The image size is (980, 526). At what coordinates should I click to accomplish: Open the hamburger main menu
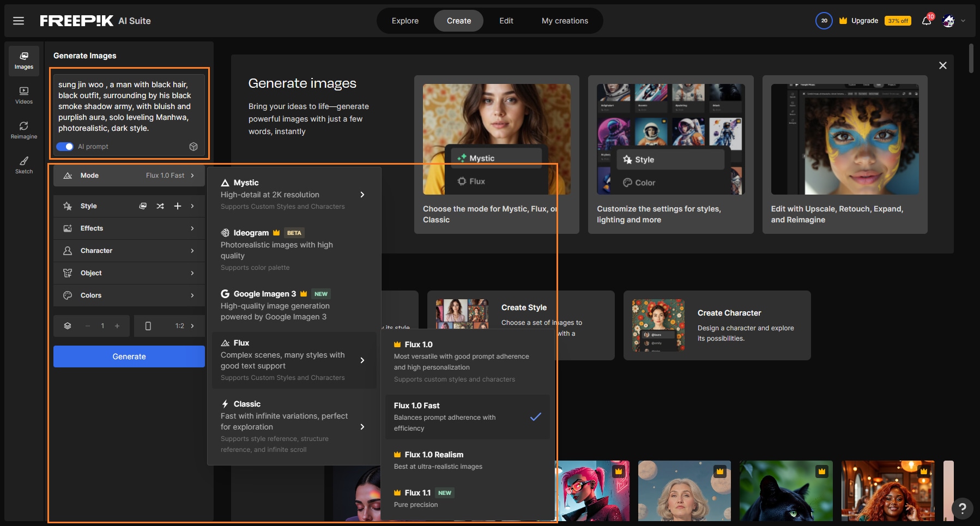click(x=19, y=21)
